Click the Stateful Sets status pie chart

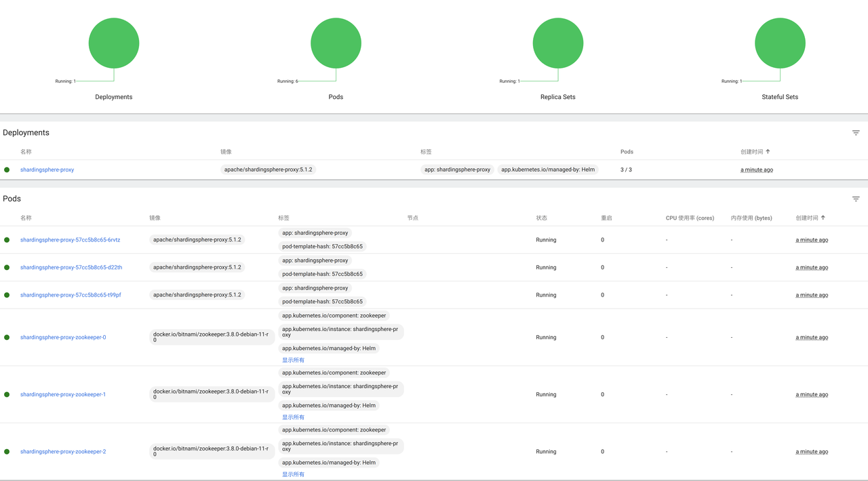779,42
